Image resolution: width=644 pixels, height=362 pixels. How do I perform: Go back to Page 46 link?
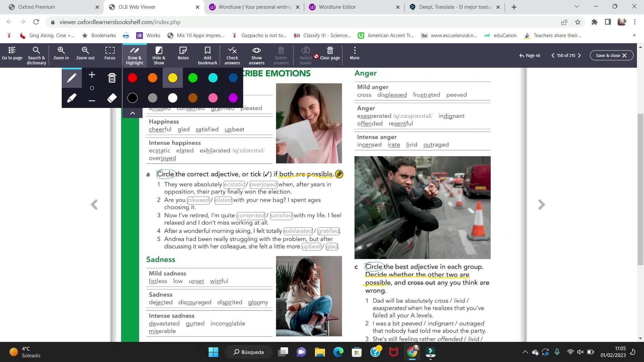(x=530, y=55)
